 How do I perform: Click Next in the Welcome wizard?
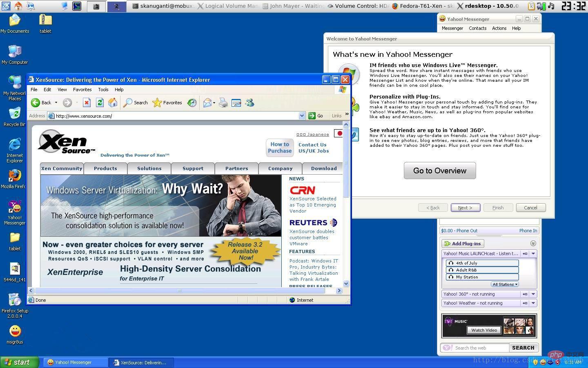coord(465,208)
